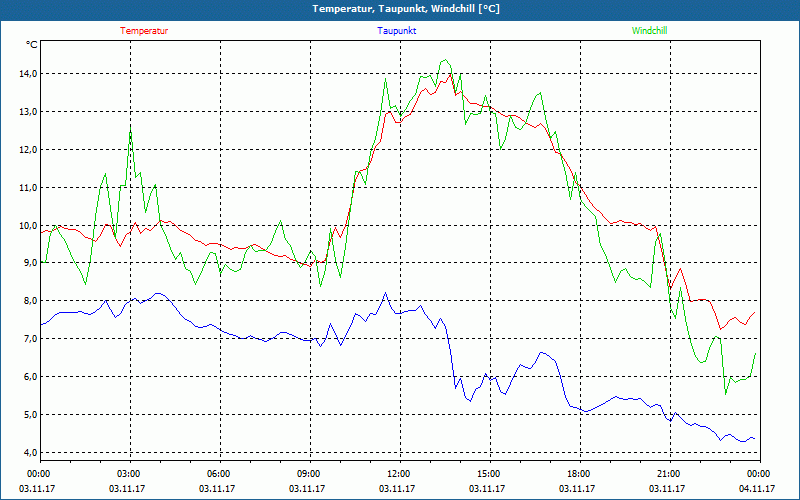Click the 4,0 y-axis value

tap(30, 452)
